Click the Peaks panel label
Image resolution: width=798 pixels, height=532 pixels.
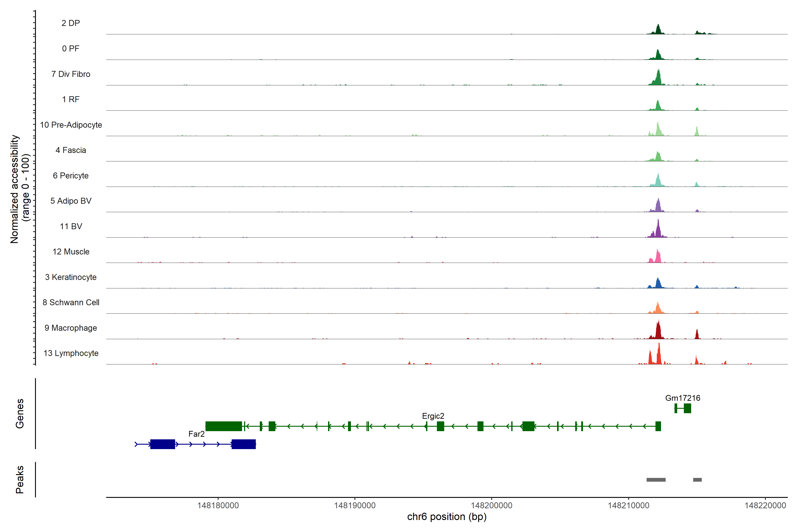20,479
